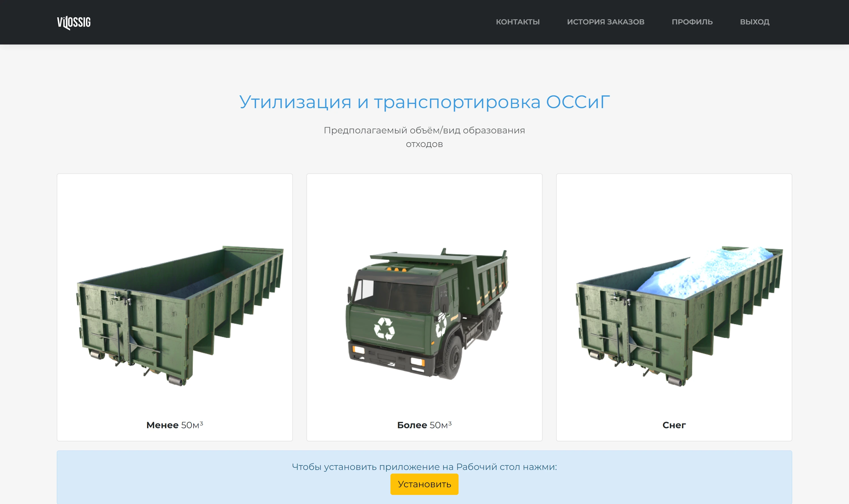Click the VtoOSSIG logo in header
Screen dimensions: 849x504
tap(74, 22)
